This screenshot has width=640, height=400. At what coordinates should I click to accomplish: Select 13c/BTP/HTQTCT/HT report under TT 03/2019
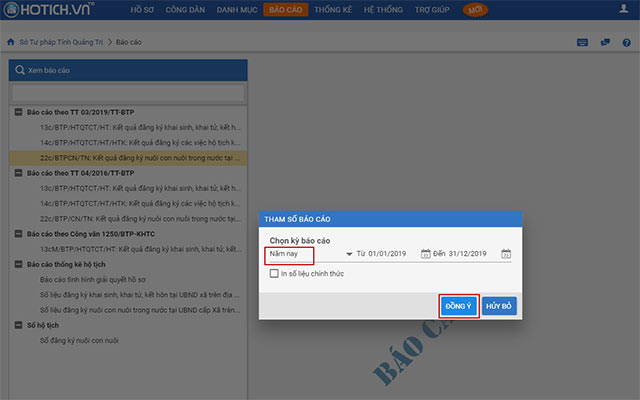(140, 127)
